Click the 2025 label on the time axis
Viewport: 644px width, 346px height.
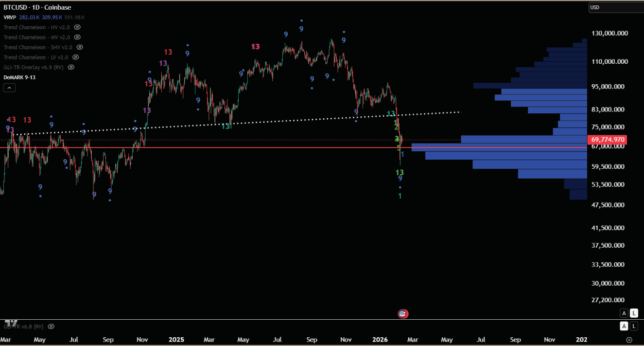[x=176, y=340]
